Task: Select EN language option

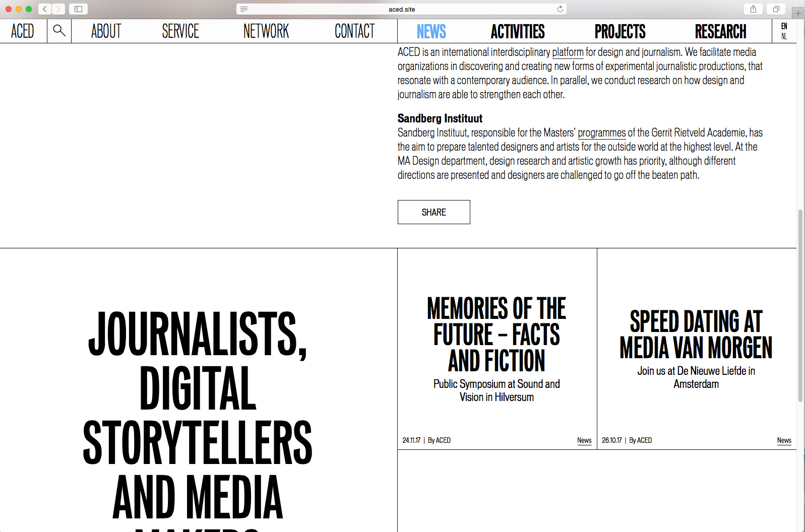Action: click(x=784, y=26)
